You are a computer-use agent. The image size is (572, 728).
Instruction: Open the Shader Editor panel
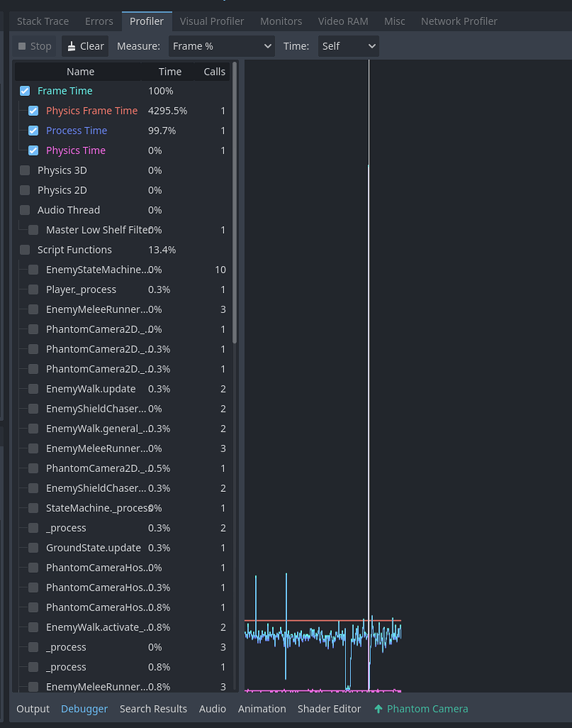(329, 709)
